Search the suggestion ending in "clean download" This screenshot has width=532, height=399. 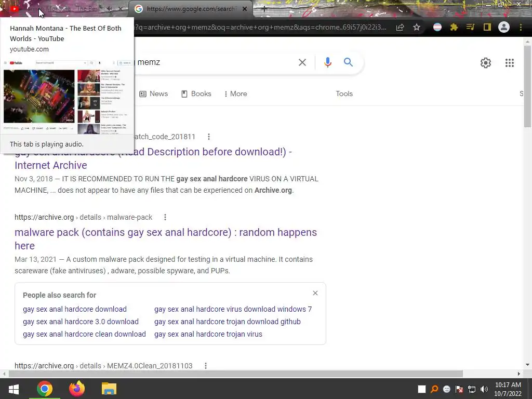(84, 334)
